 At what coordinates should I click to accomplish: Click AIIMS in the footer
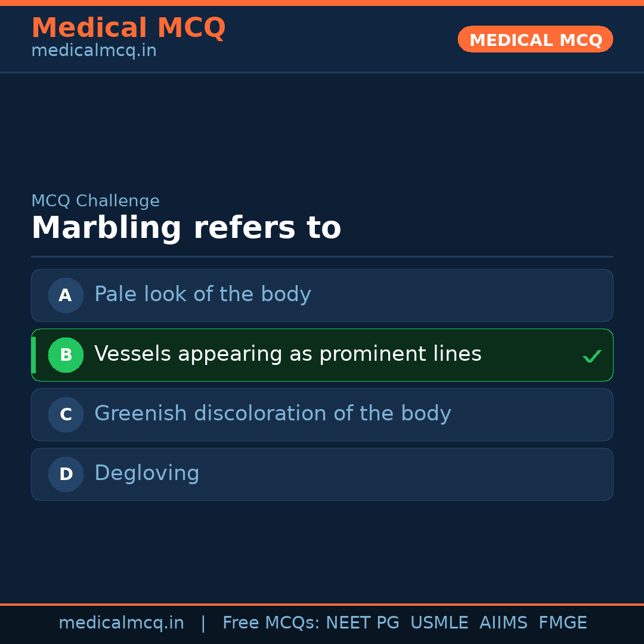tap(503, 623)
